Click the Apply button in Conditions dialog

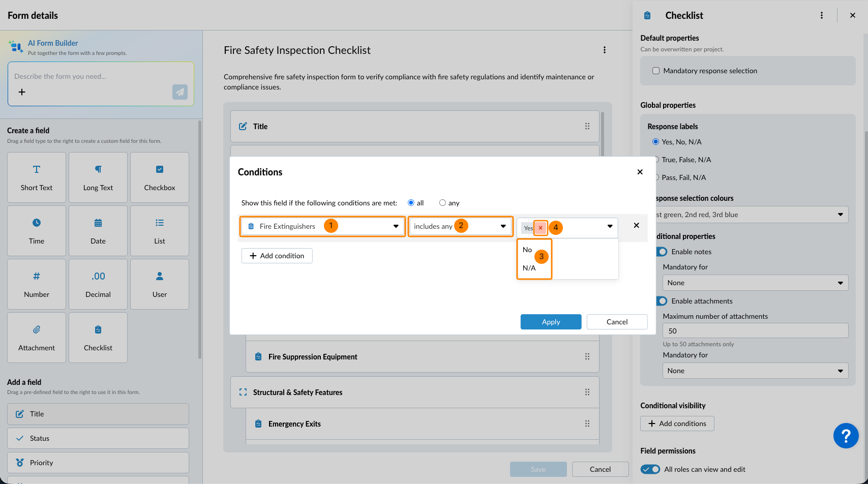[551, 322]
